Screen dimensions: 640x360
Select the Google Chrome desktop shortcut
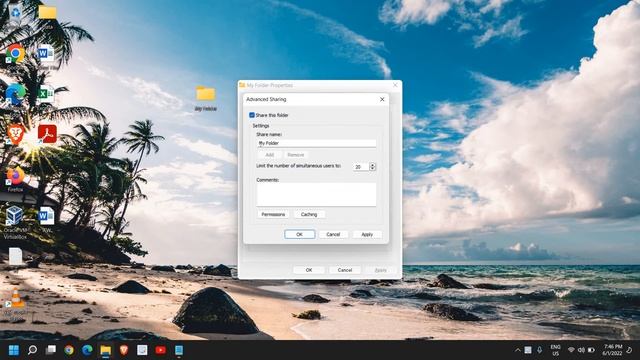click(15, 54)
